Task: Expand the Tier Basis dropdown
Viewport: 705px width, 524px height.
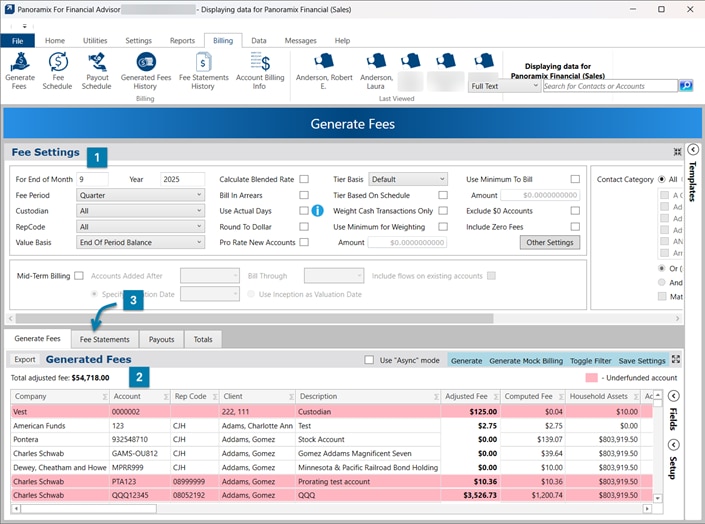Action: 408,179
